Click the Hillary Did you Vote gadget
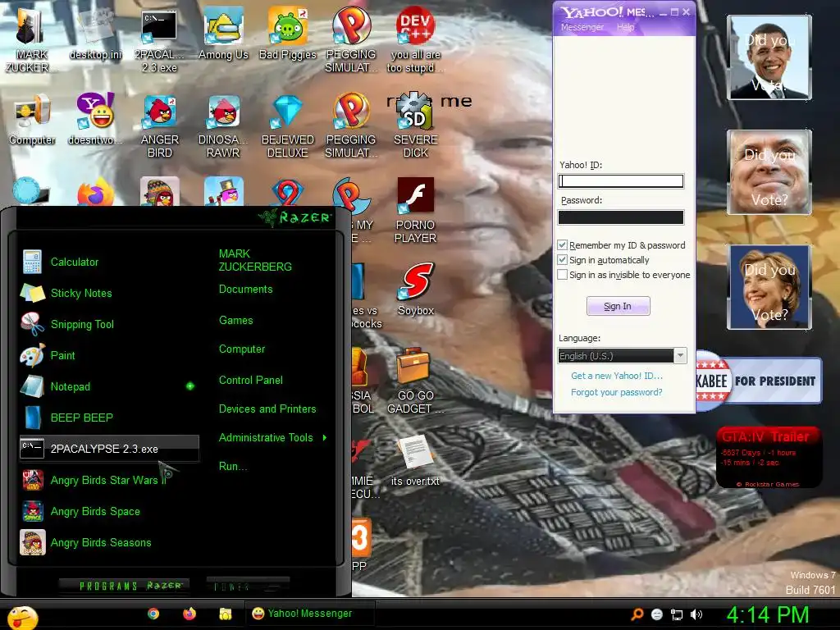The image size is (840, 630). [769, 287]
